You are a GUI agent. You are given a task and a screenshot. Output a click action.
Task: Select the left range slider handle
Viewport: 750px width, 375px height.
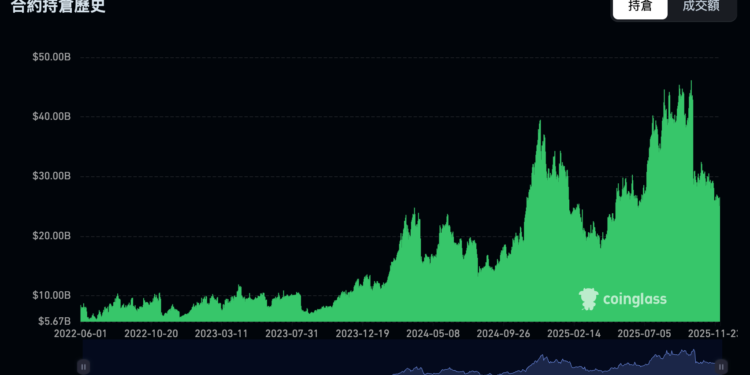pos(83,367)
